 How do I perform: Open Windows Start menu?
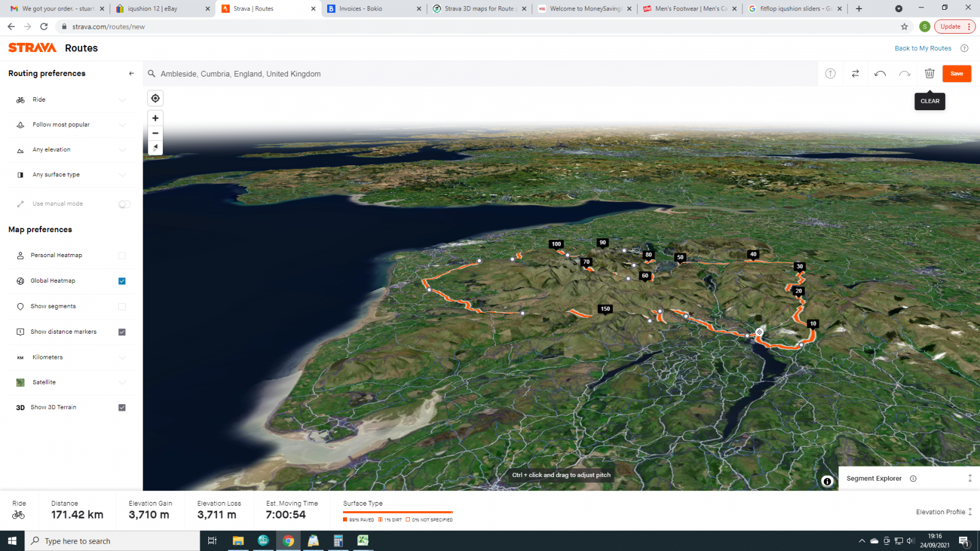(x=12, y=541)
